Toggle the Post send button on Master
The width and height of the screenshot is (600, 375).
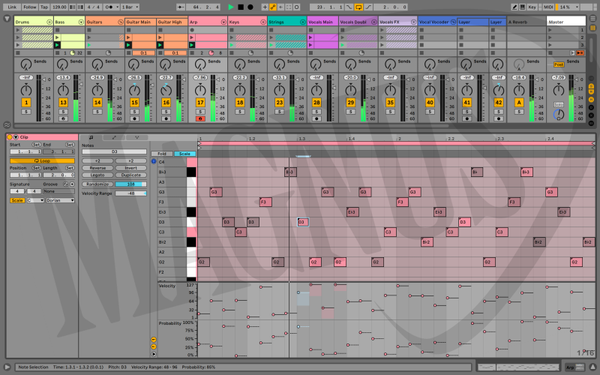[x=558, y=65]
